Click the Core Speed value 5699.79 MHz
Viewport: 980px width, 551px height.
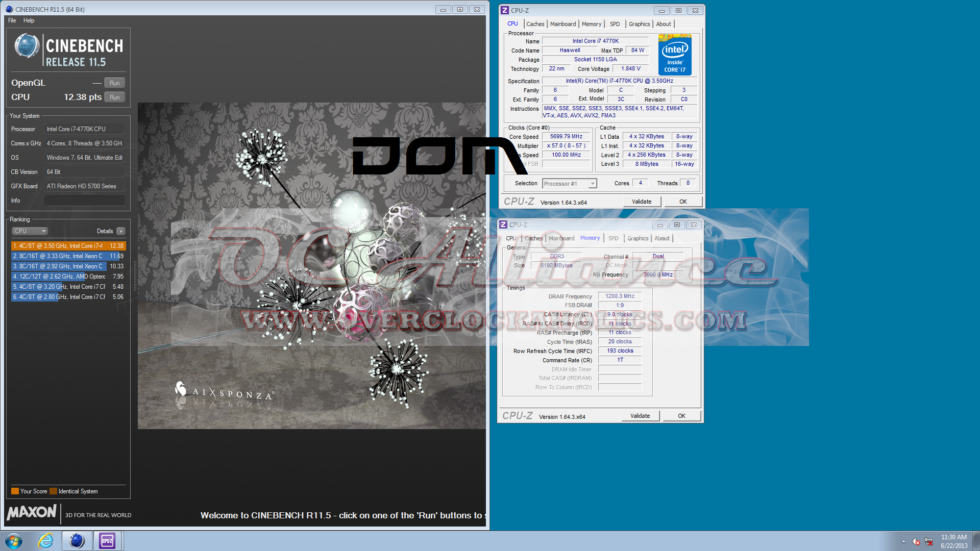tap(566, 137)
